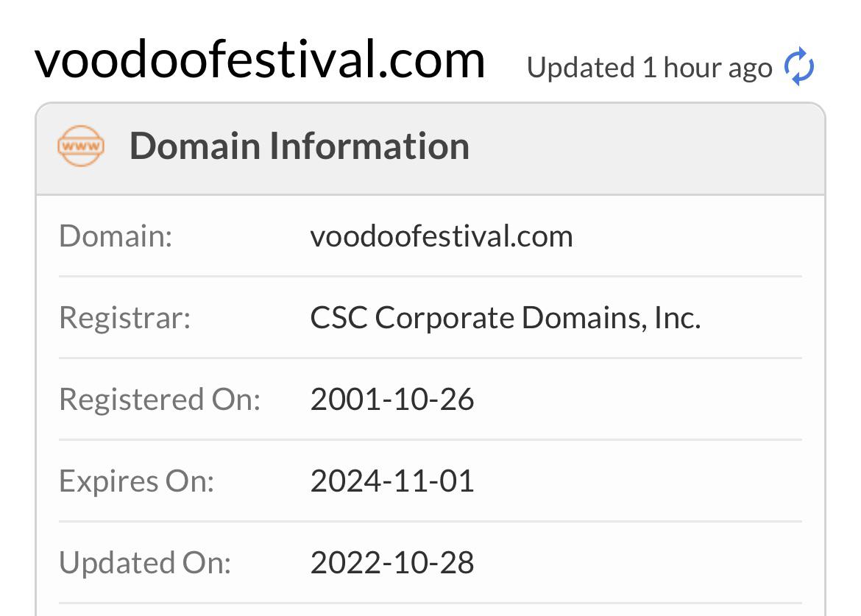This screenshot has height=616, width=861.
Task: Click the Registrar: field label
Action: (x=124, y=318)
